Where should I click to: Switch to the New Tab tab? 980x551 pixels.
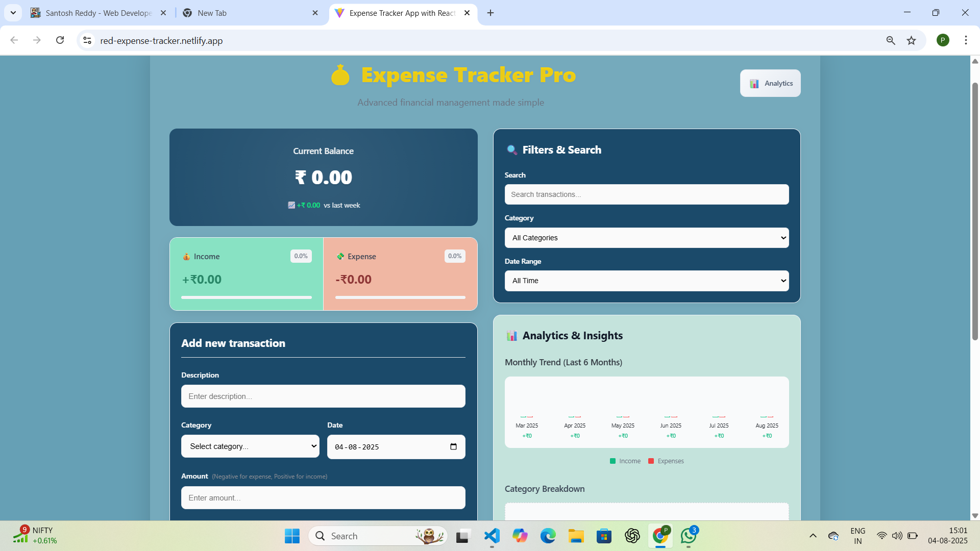pyautogui.click(x=245, y=13)
